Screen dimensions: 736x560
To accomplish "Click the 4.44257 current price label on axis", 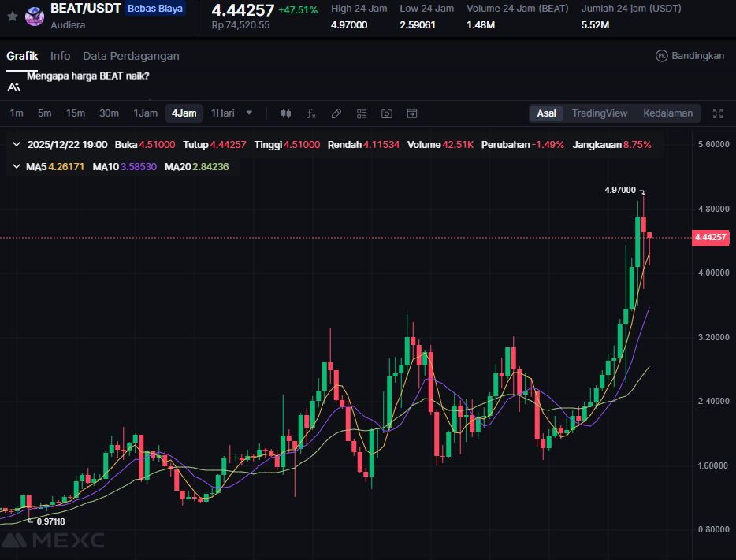I will (710, 237).
